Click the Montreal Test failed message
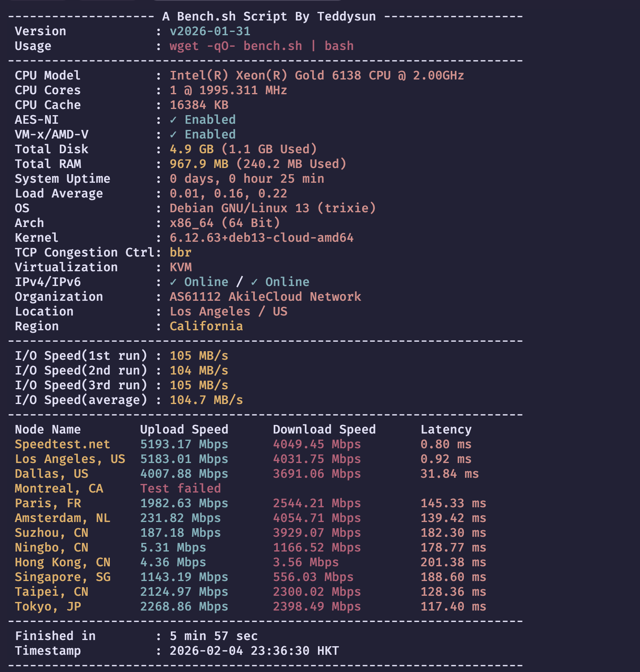This screenshot has width=640, height=672. (181, 488)
